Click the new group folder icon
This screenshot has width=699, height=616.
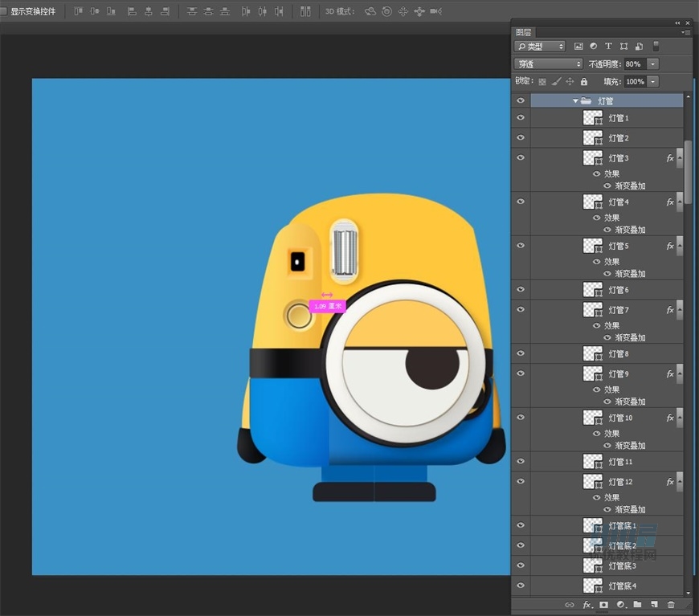point(637,605)
